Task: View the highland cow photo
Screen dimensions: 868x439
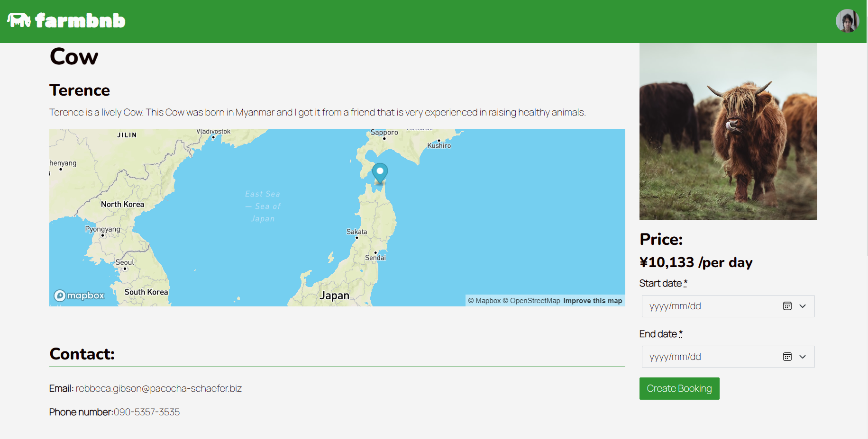Action: point(728,132)
